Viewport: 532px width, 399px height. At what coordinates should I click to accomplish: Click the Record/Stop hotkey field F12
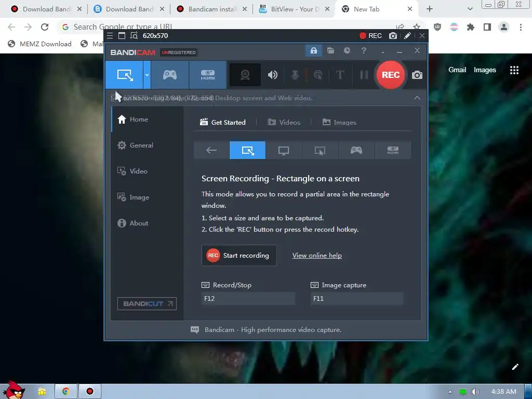(x=248, y=299)
